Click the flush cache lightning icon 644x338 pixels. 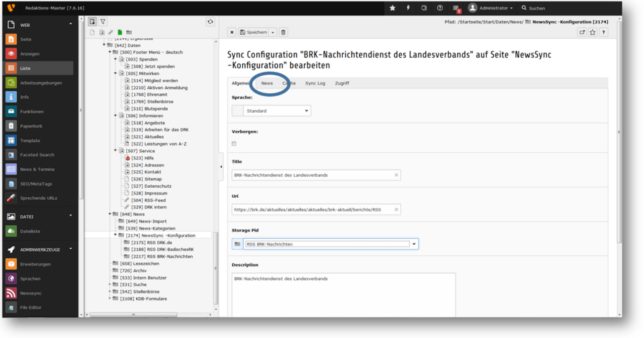[408, 8]
